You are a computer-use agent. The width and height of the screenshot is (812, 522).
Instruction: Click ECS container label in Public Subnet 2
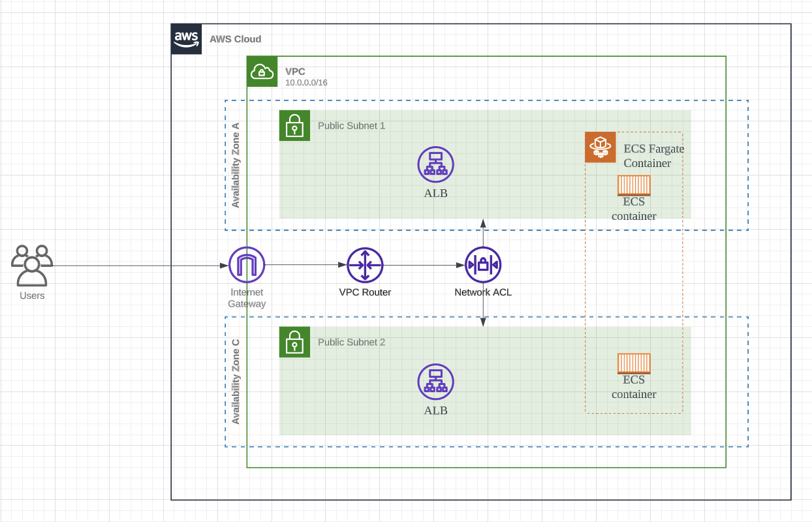[634, 387]
